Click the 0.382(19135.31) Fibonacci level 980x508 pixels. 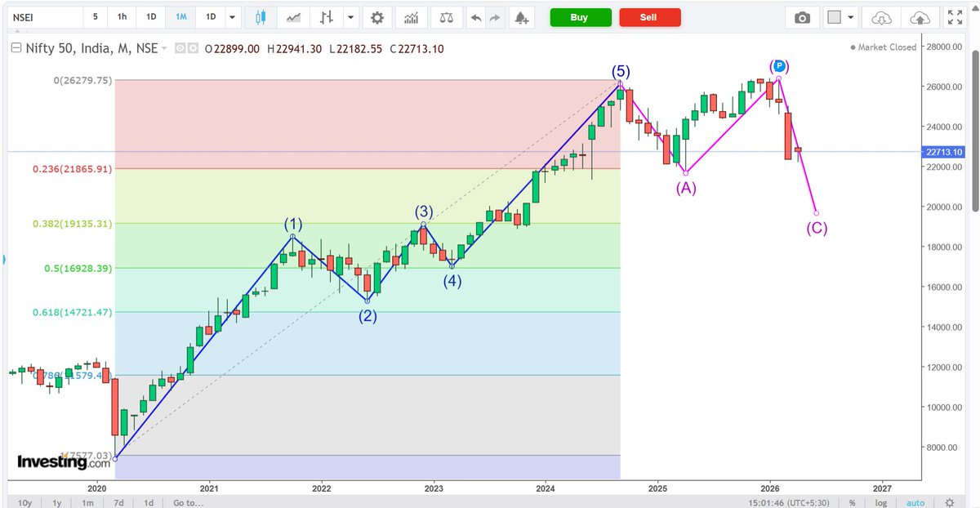tap(72, 223)
